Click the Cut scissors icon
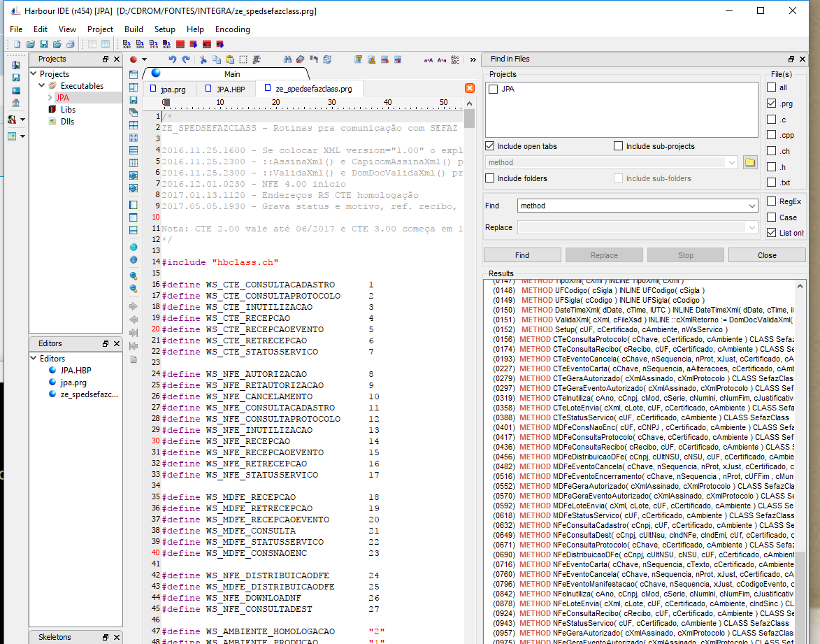Viewport: 820px width, 644px height. pos(203,59)
